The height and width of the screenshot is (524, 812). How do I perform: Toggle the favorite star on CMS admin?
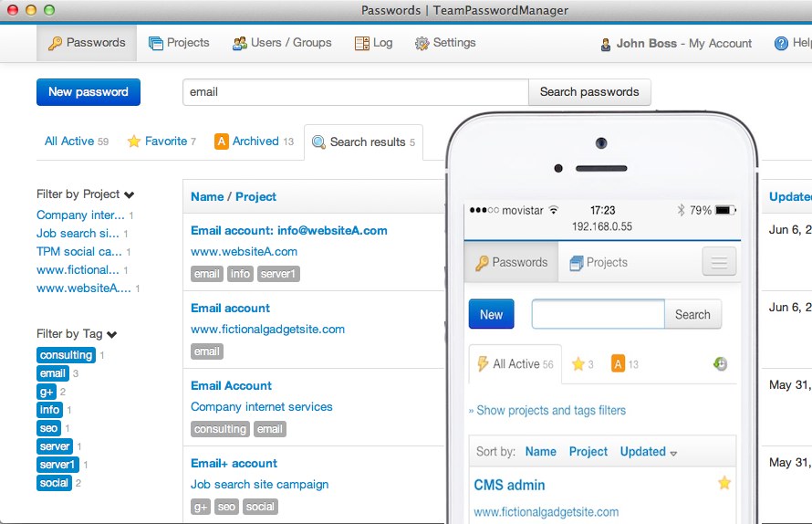pos(724,484)
